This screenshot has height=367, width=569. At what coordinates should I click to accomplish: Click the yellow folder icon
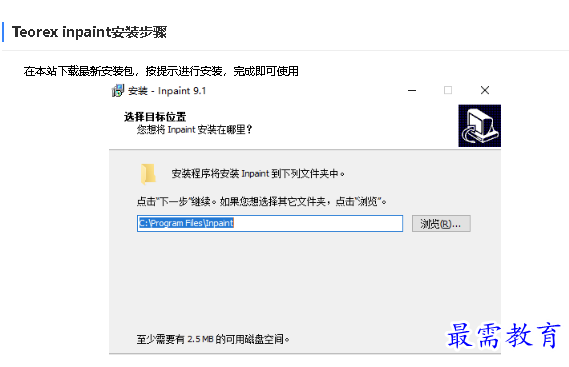point(148,174)
